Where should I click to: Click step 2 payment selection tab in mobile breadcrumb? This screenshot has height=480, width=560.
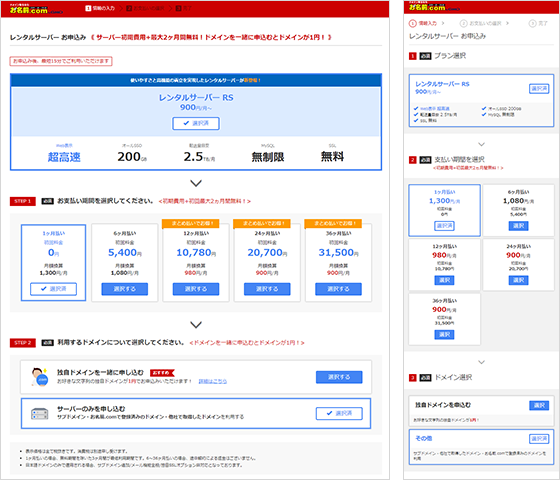click(x=481, y=24)
